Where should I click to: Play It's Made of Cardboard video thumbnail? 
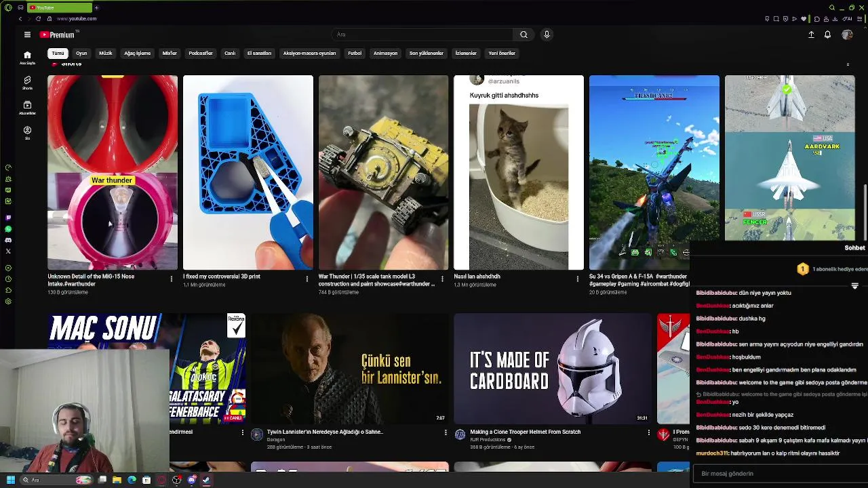(x=553, y=369)
